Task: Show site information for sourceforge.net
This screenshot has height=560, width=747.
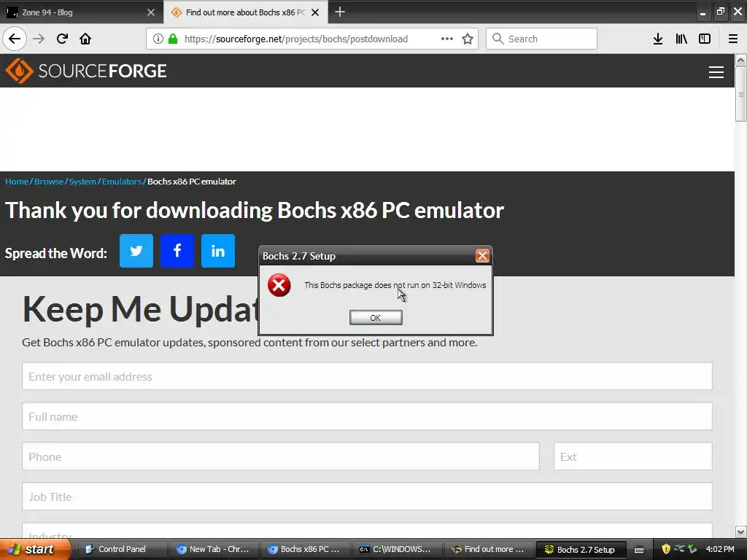Action: (x=158, y=39)
